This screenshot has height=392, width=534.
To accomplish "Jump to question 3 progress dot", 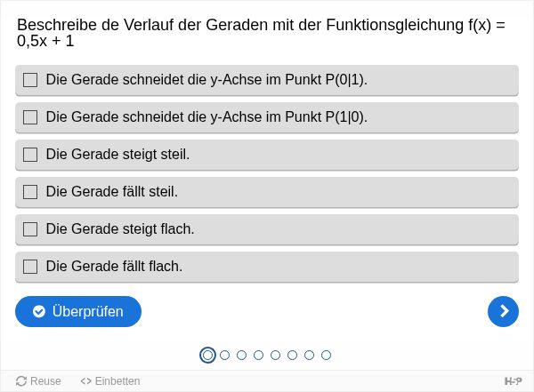I will (x=241, y=356).
